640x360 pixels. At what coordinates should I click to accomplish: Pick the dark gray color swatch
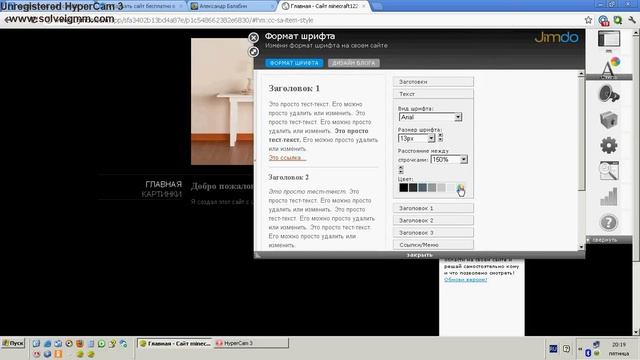413,187
